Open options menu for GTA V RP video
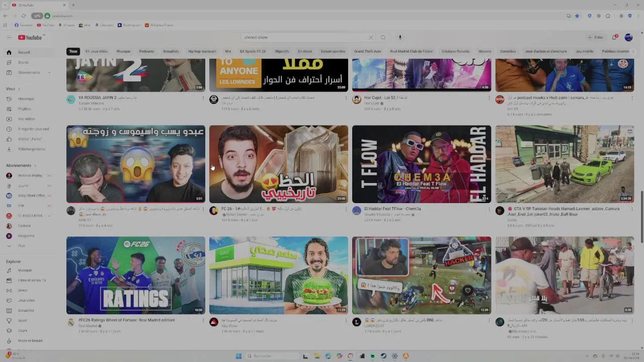644x362 pixels. (632, 209)
